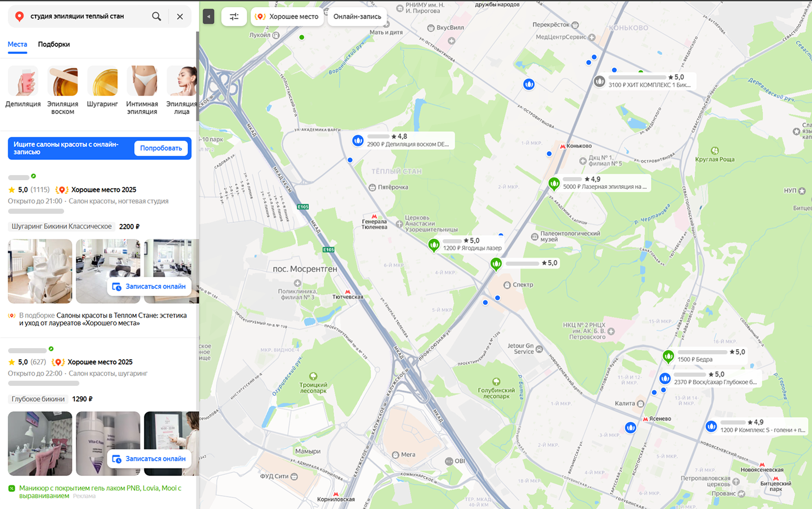Select the Места tab
The image size is (812, 509).
pos(17,44)
